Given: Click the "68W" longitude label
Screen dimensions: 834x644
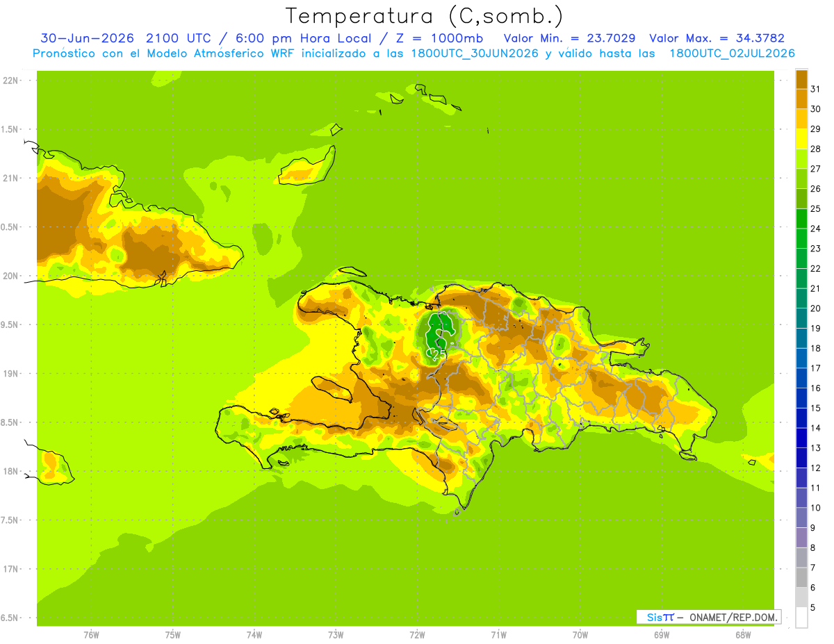Looking at the screenshot, I should click(743, 635).
